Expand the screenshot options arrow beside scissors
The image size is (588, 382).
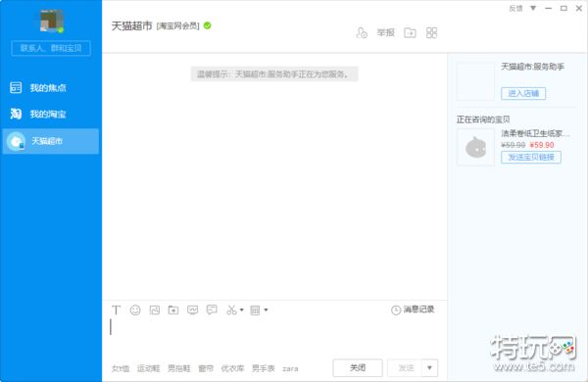[241, 310]
